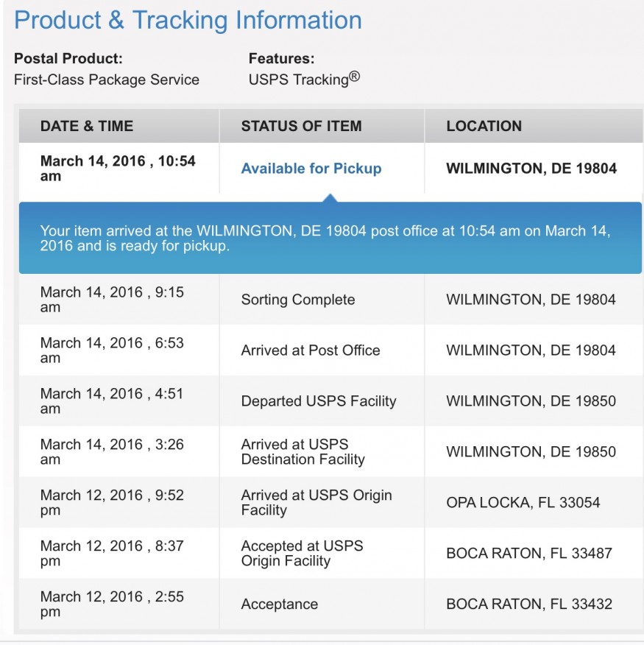This screenshot has width=644, height=645.
Task: Click the pointer arrow atop blue banner
Action: click(330, 198)
